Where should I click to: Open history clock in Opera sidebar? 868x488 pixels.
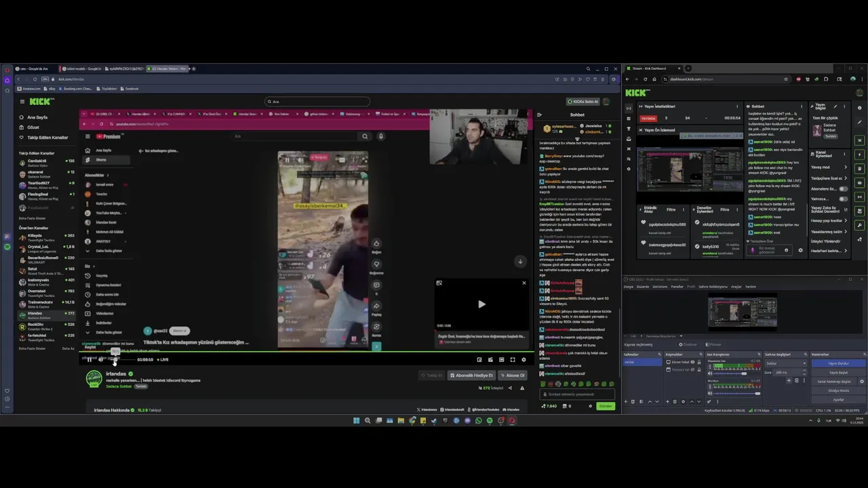7,399
